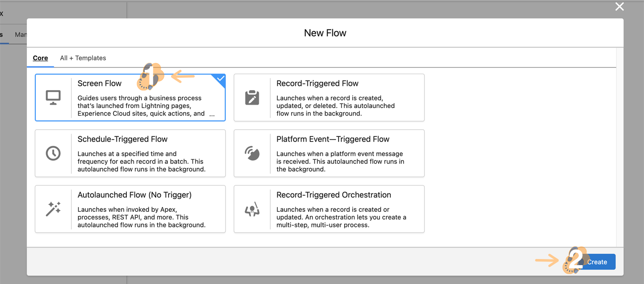Close the New Flow dialog with X

[x=619, y=7]
